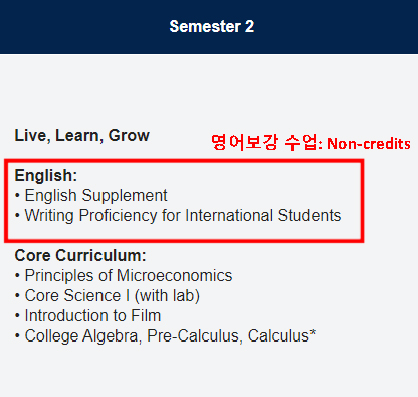Select Writing Proficiency for International Students
This screenshot has width=418, height=397.
(183, 216)
